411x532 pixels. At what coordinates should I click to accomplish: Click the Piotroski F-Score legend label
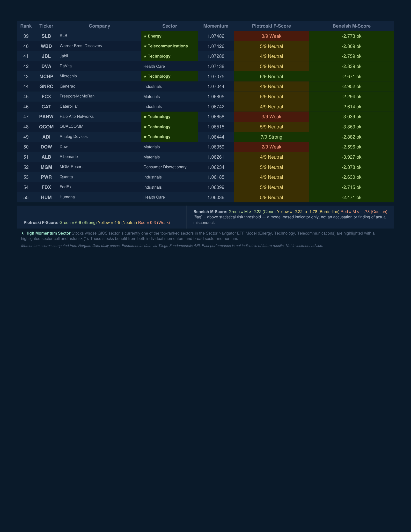point(41,222)
